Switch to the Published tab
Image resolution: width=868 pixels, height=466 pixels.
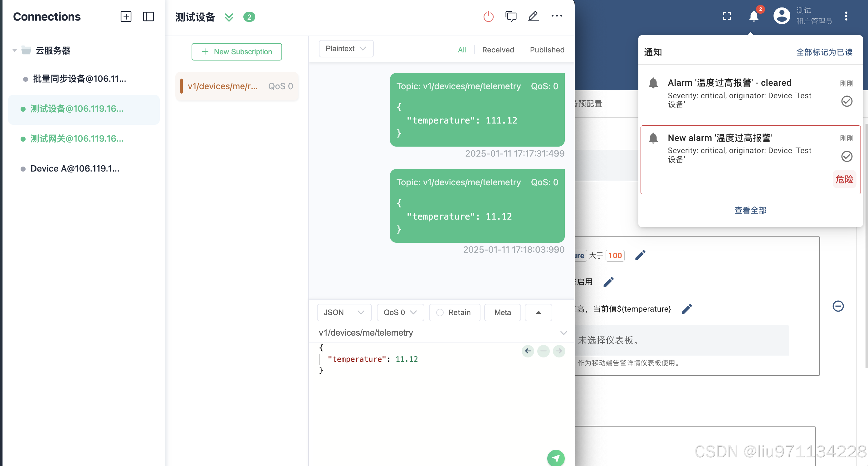pos(547,50)
